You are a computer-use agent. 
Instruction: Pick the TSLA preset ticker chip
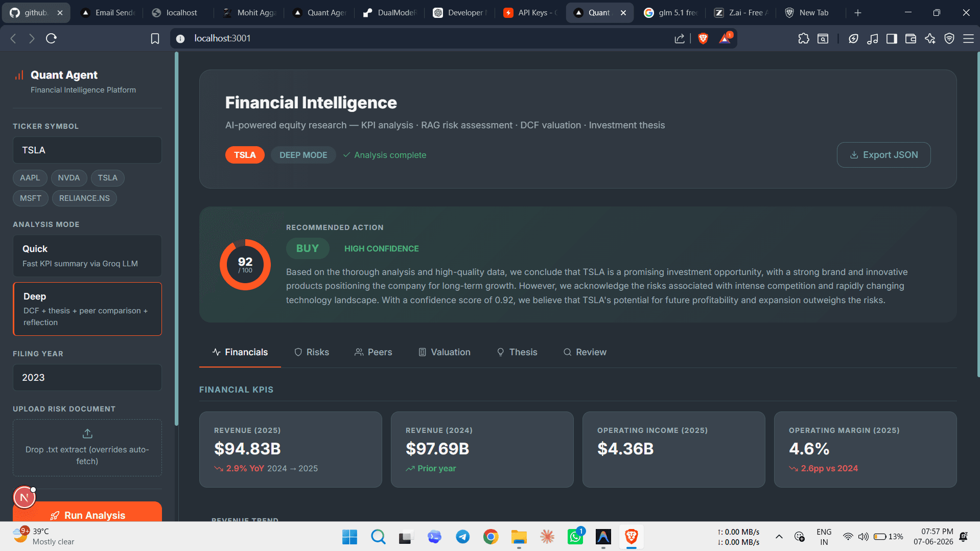pos(107,178)
